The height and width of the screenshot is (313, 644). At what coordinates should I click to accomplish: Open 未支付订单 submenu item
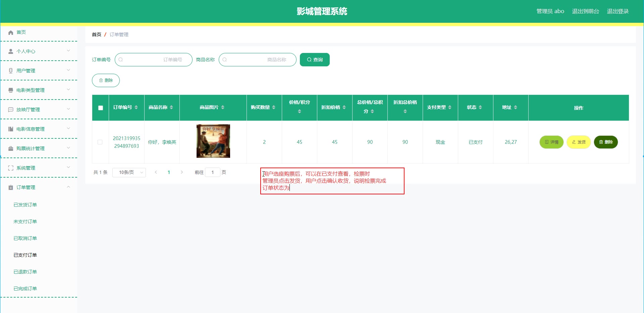pyautogui.click(x=25, y=222)
